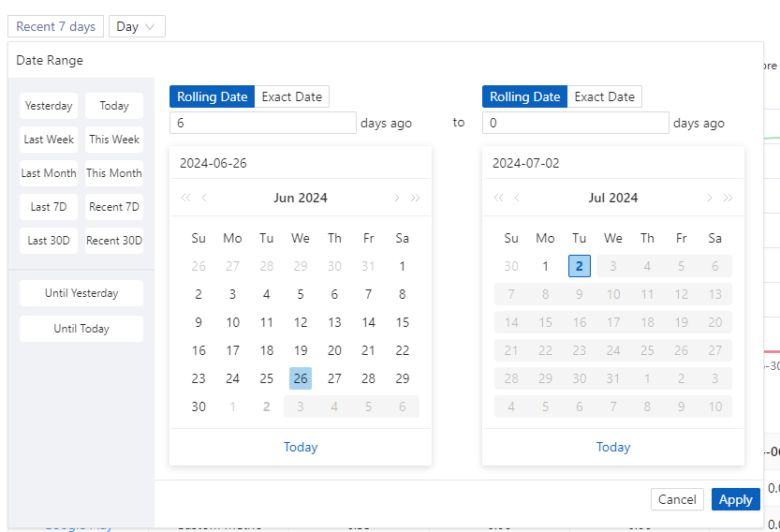Advance to next month in July calendar
This screenshot has height=532, width=780.
click(709, 198)
